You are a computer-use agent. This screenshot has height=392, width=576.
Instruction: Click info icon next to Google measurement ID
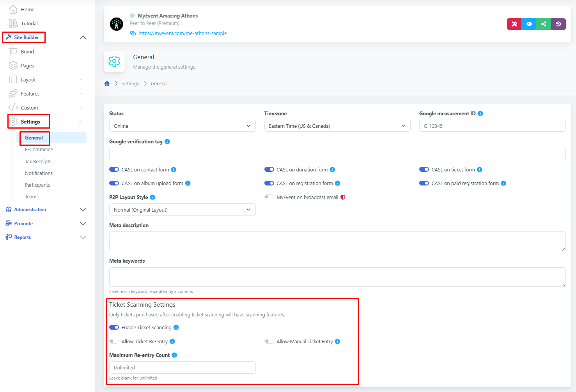tap(480, 114)
